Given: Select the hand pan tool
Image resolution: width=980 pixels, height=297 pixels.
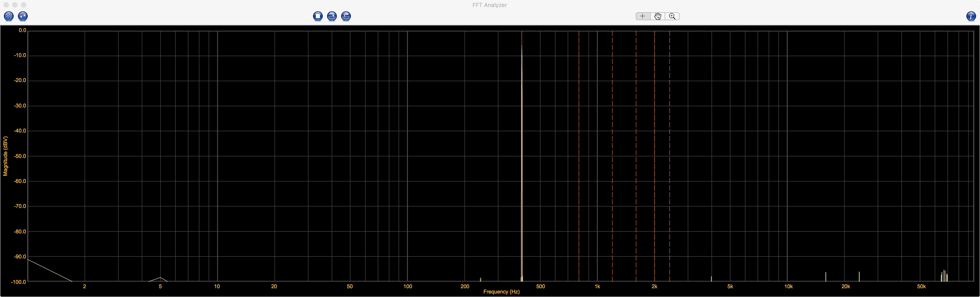Looking at the screenshot, I should click(x=657, y=16).
